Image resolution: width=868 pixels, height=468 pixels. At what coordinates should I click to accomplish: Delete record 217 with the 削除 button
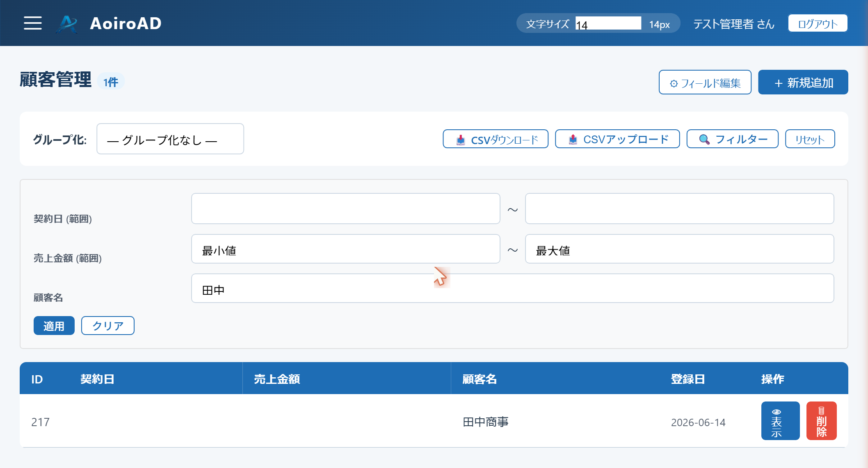[x=821, y=421]
